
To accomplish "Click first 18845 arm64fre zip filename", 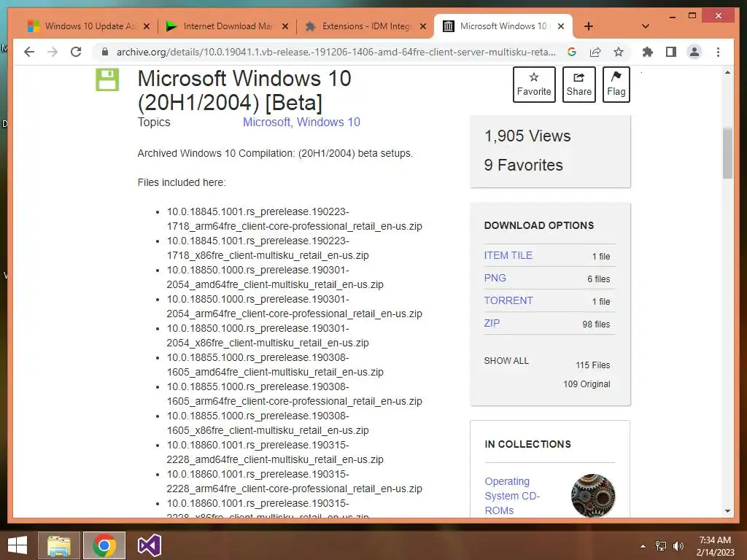I will click(x=295, y=219).
